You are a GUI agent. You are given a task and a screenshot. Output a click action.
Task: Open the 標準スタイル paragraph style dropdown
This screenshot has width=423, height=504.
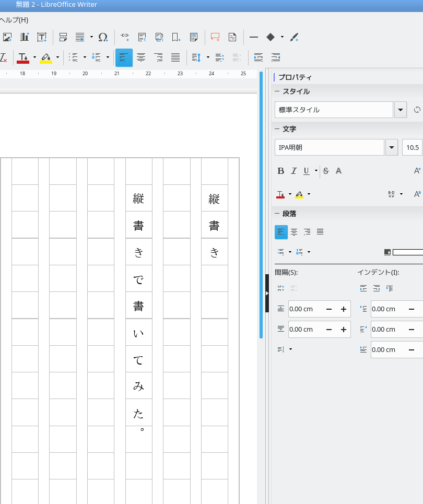[401, 110]
